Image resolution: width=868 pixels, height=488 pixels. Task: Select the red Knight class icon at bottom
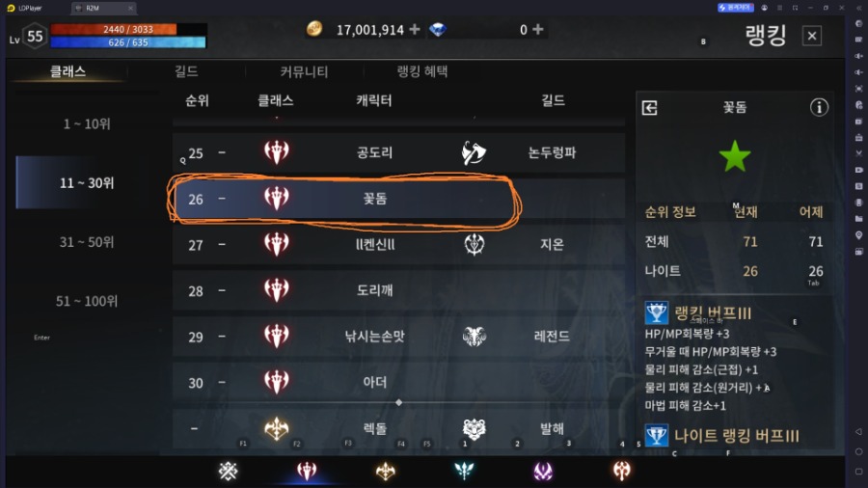click(x=306, y=471)
